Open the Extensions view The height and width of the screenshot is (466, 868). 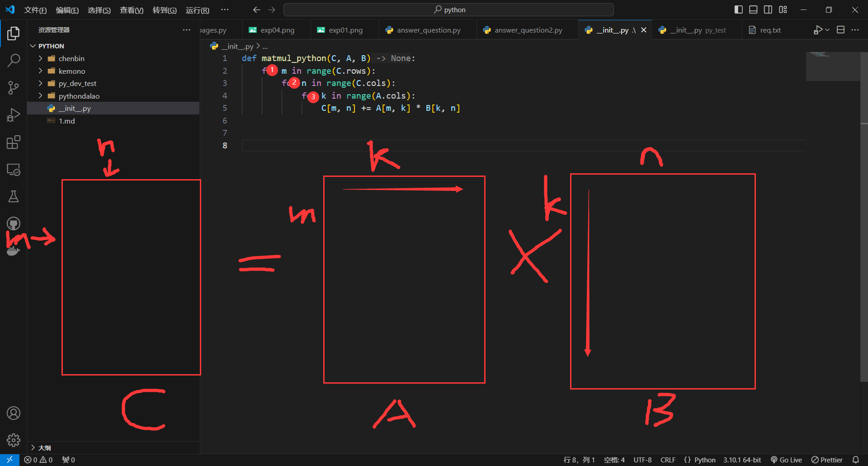tap(14, 143)
